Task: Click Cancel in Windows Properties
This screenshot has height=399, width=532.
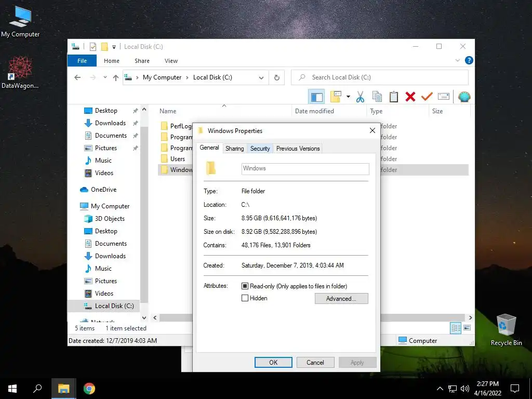Action: point(315,362)
